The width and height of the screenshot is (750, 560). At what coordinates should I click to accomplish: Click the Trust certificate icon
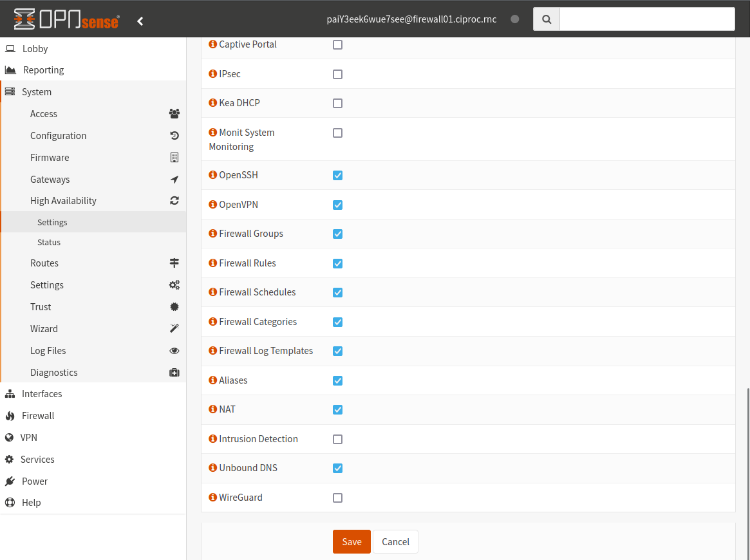click(x=174, y=306)
